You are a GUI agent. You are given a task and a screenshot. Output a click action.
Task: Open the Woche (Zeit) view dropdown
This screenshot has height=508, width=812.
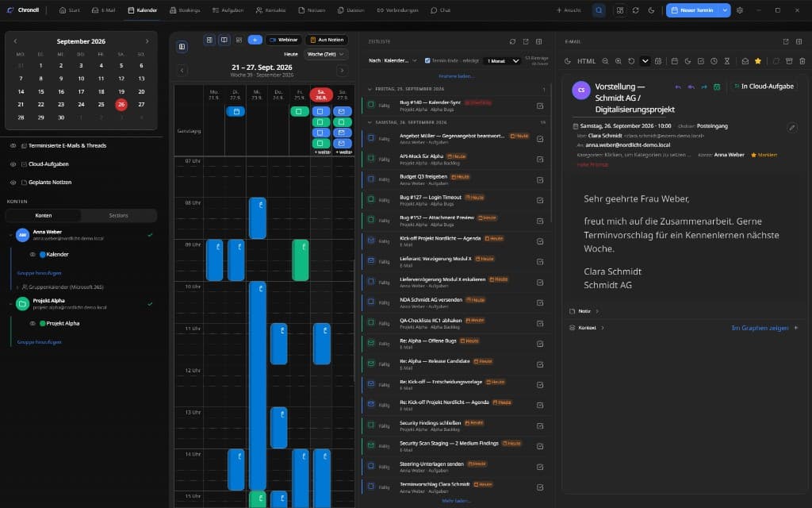325,54
